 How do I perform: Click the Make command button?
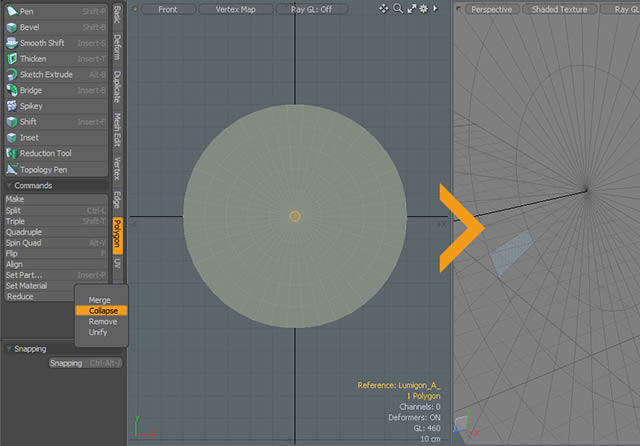click(56, 199)
